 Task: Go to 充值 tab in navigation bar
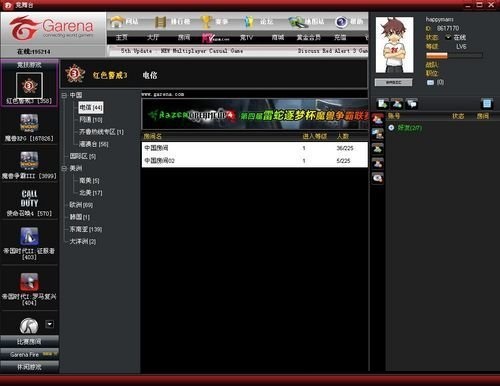point(340,37)
